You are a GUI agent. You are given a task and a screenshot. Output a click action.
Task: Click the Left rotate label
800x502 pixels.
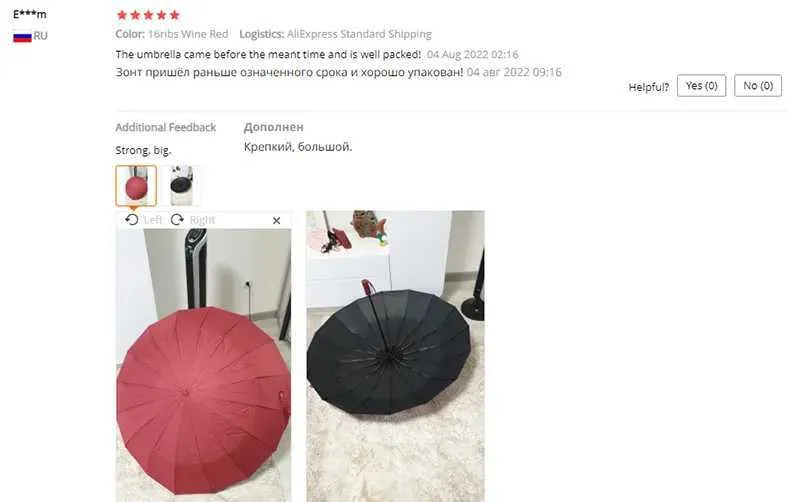pyautogui.click(x=153, y=220)
